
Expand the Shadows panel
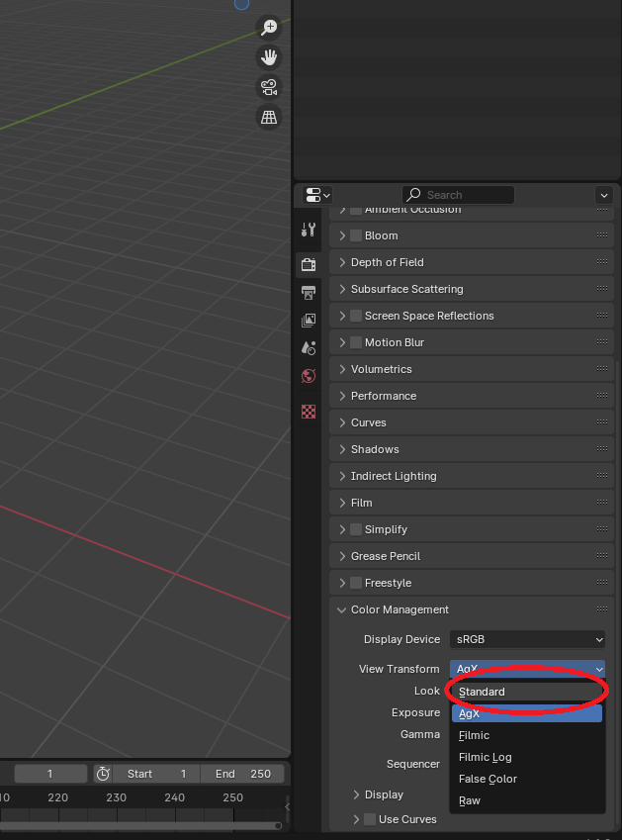coord(471,449)
